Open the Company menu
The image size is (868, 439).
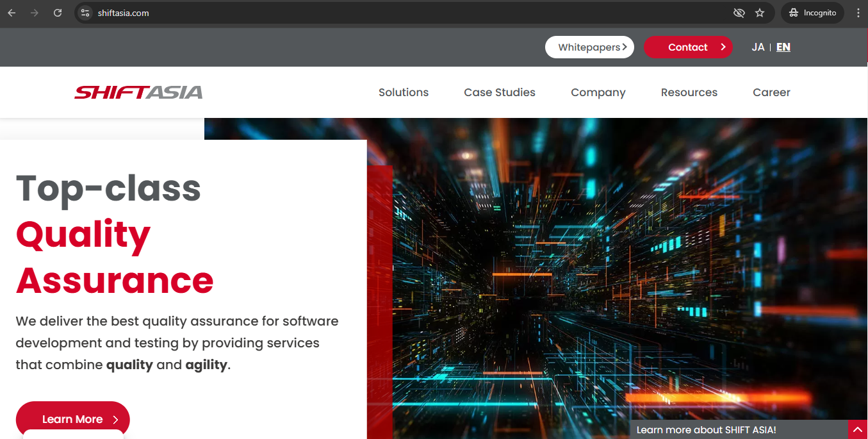[x=598, y=93]
